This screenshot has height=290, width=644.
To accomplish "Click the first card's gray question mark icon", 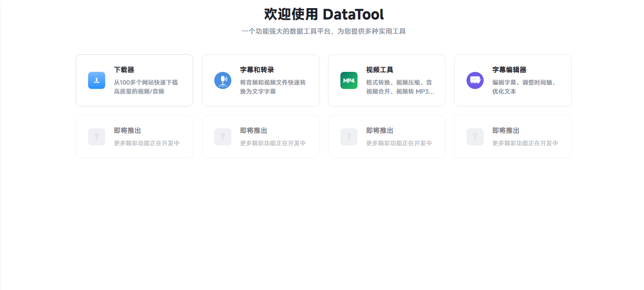I will coord(97,137).
